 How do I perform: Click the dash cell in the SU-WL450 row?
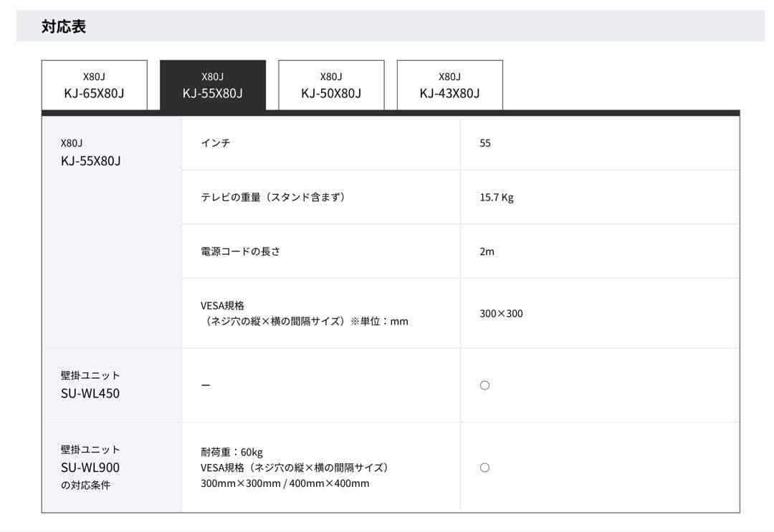coord(206,385)
